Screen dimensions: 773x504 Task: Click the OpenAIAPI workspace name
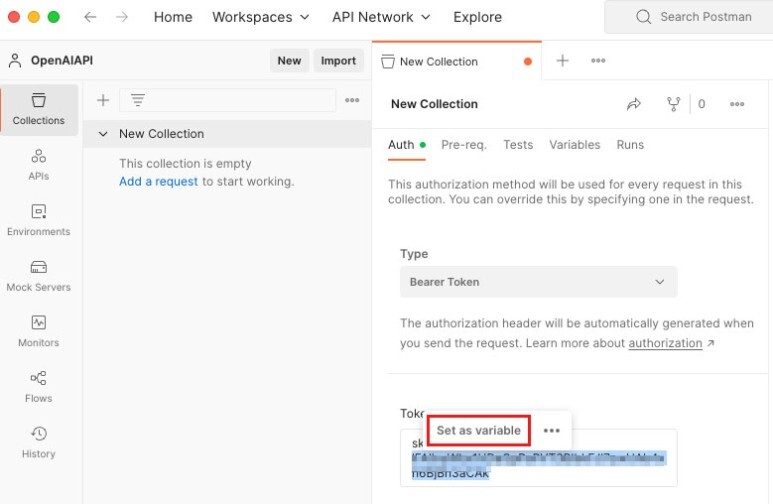tap(62, 60)
